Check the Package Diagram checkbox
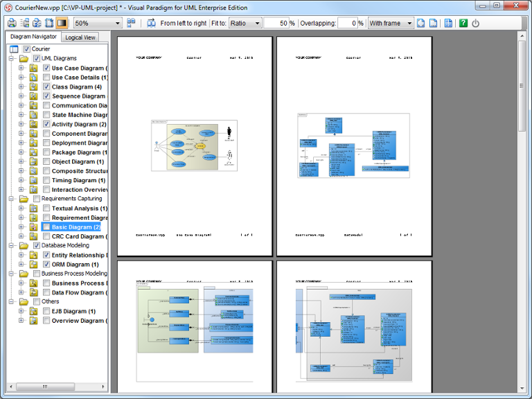532x399 pixels. tap(46, 152)
